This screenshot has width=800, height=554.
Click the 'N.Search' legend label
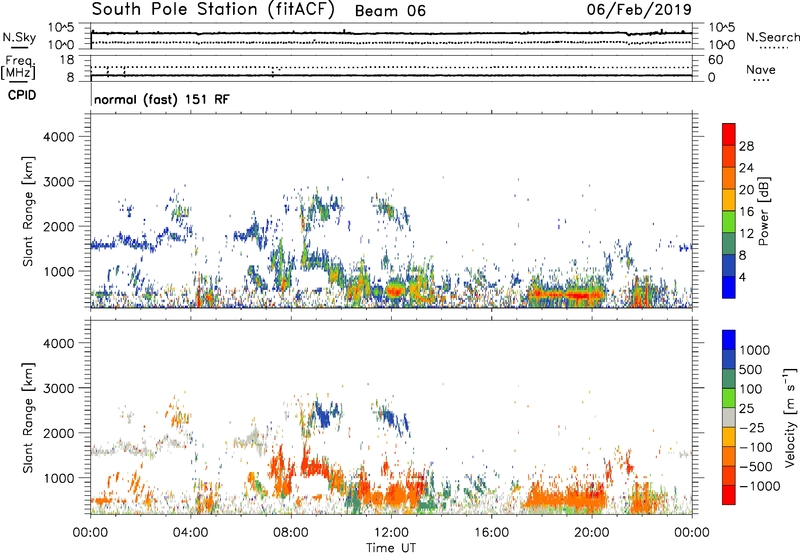click(x=772, y=37)
